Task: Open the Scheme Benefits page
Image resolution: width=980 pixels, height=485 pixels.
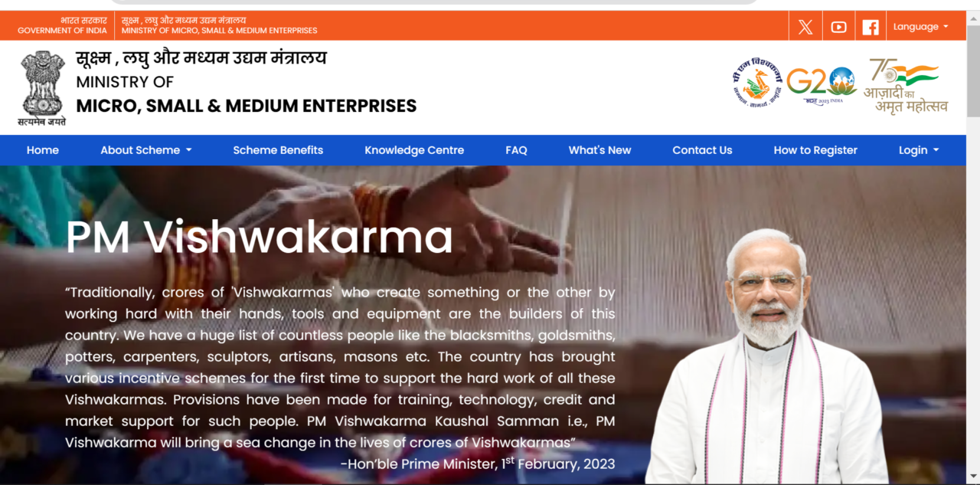Action: point(278,150)
